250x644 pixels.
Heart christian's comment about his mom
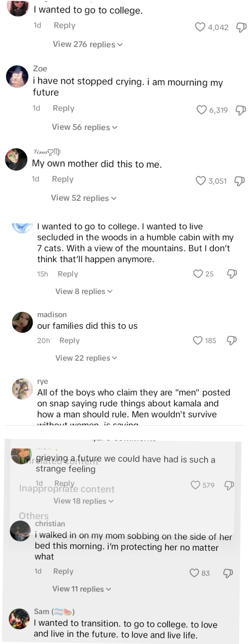194,573
